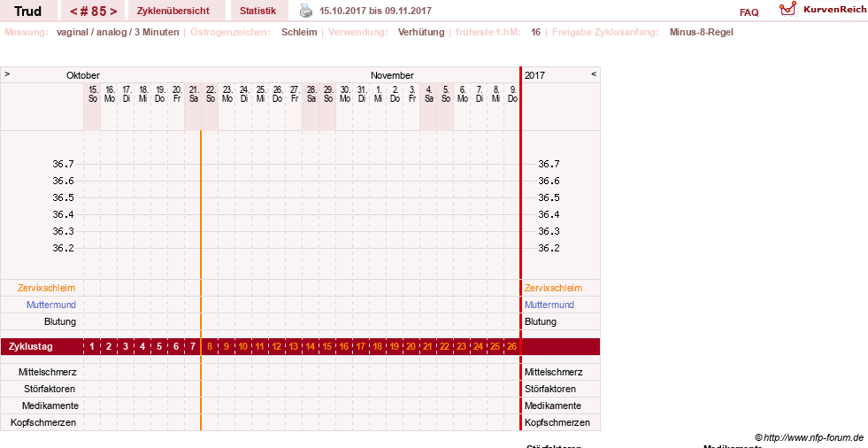Open the Zyklenübersicht tab
The image size is (868, 448).
point(173,11)
